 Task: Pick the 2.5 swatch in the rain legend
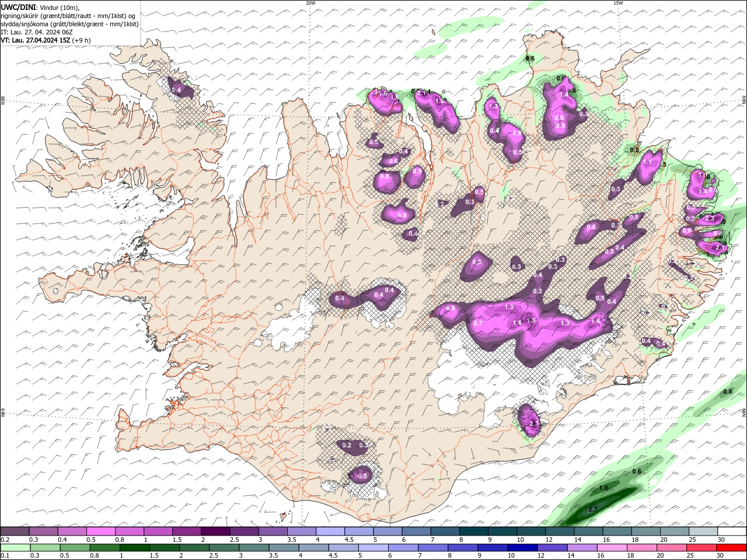click(224, 548)
